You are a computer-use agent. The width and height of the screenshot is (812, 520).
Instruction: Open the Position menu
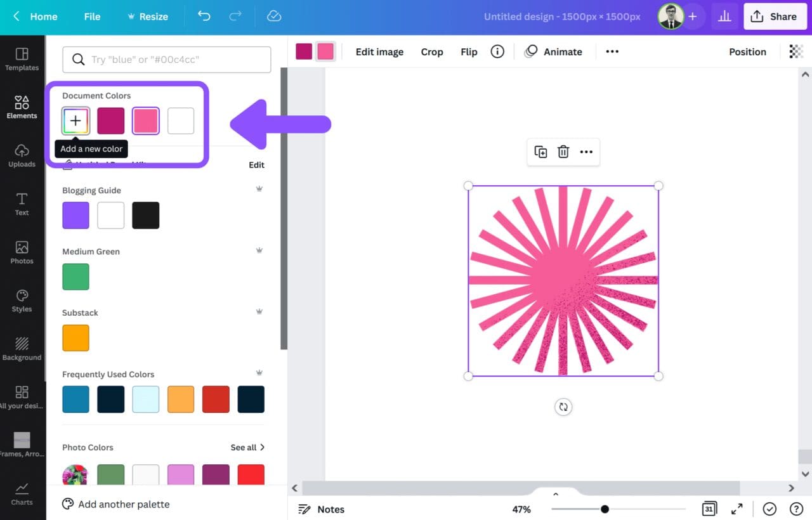(x=747, y=51)
